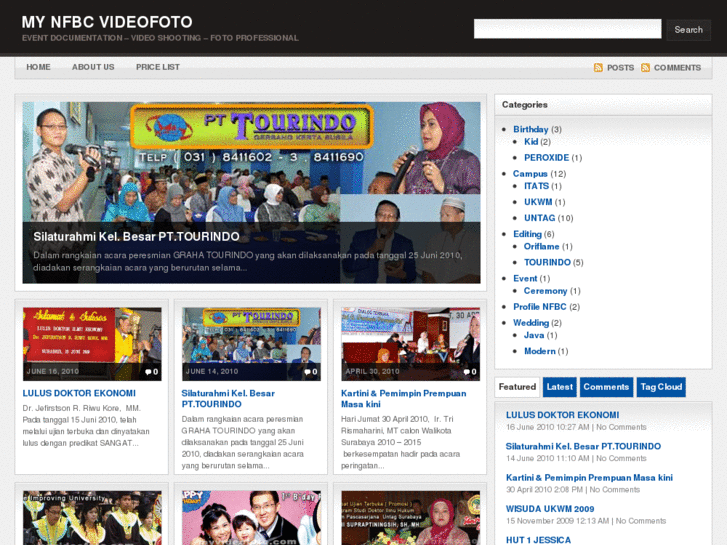Select the PEROXIDE subcategory
The width and height of the screenshot is (727, 545).
(547, 158)
